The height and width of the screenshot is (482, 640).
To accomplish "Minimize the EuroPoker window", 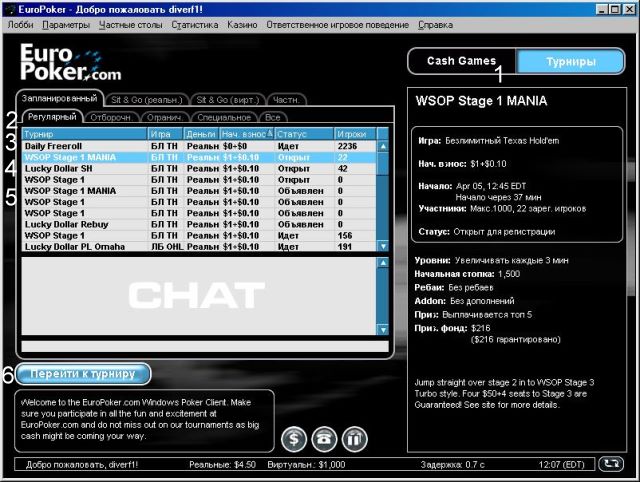I will (601, 9).
